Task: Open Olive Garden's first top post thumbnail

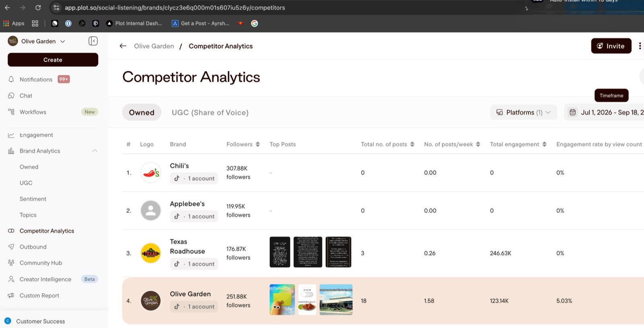Action: click(x=282, y=299)
